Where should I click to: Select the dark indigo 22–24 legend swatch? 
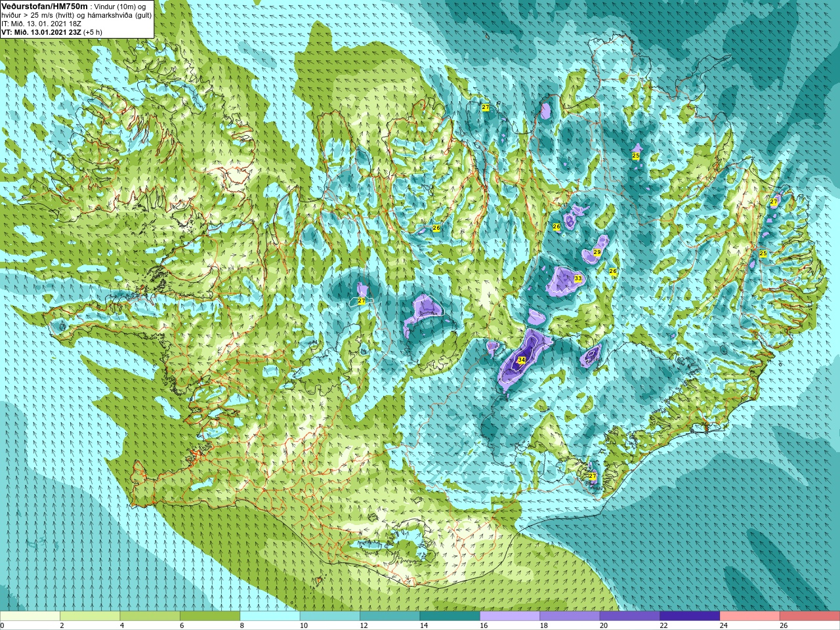(690, 616)
